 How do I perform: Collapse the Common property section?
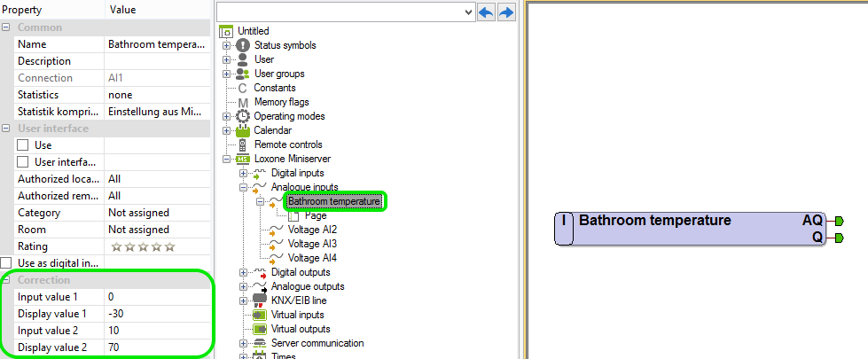7,27
